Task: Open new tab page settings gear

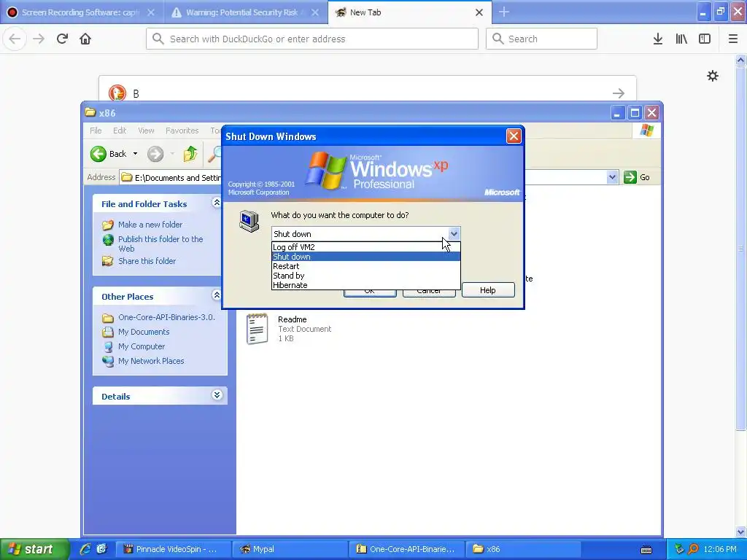Action: point(712,76)
